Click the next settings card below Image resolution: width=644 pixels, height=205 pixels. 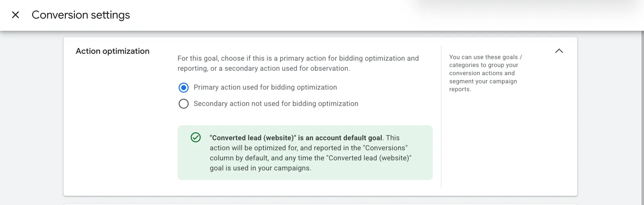tap(320, 204)
